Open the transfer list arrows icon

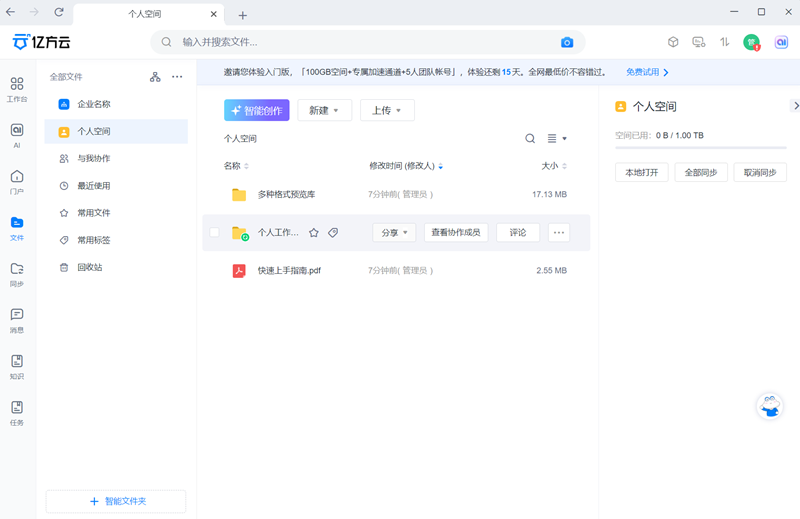point(725,42)
